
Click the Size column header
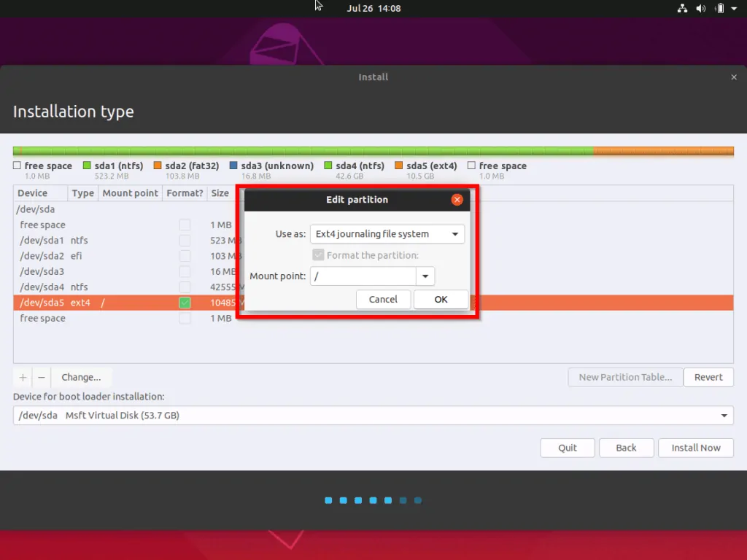pos(220,192)
